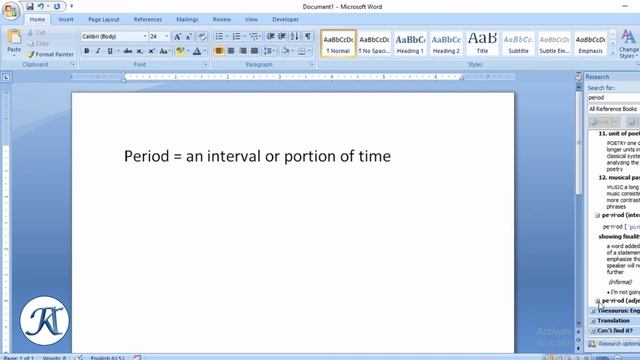Viewport: 640px width, 360px height.
Task: Switch to the View tab
Action: pyautogui.click(x=251, y=19)
